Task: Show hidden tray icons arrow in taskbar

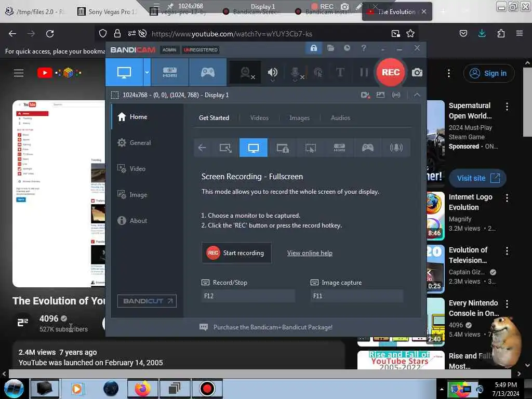Action: (x=442, y=390)
